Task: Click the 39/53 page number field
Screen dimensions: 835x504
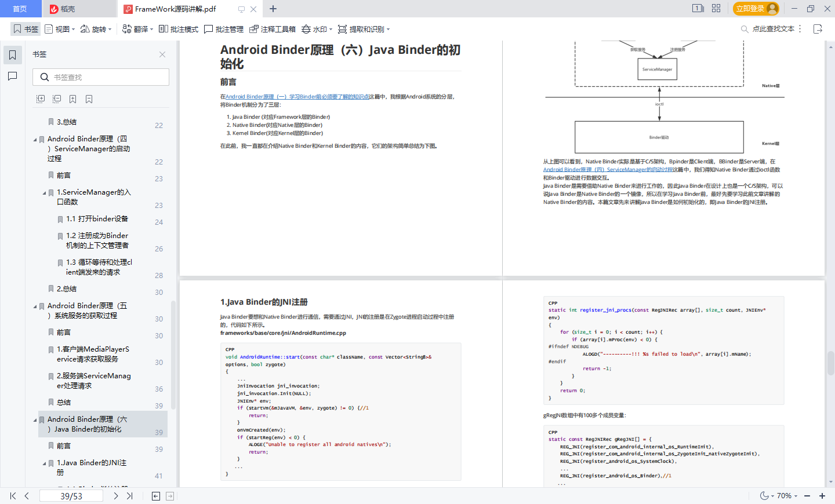Action: [71, 496]
